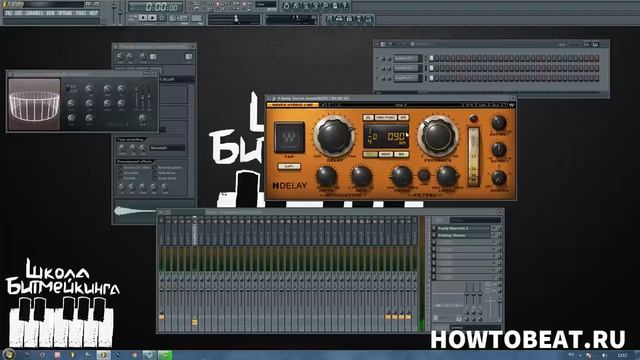Image resolution: width=640 pixels, height=360 pixels.
Task: Select BPM sync mode in H-Delay
Action: [x=370, y=154]
